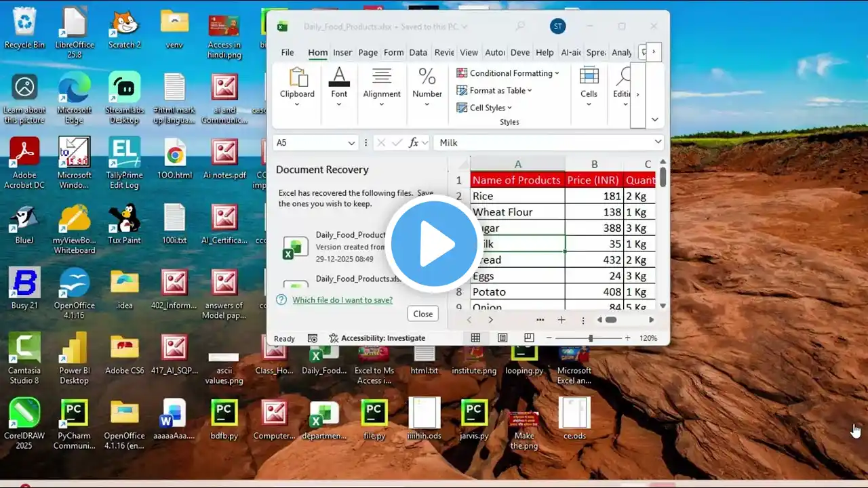Add a new sheet with the plus button

tap(561, 320)
